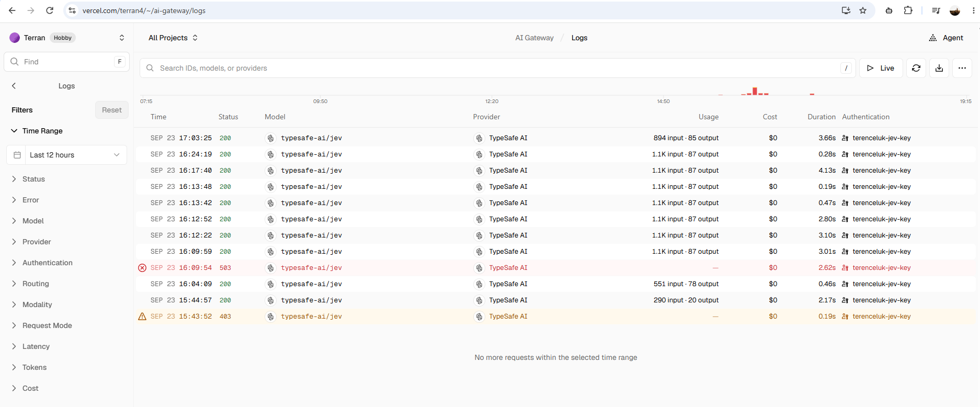Click the Reset filters button

click(112, 110)
